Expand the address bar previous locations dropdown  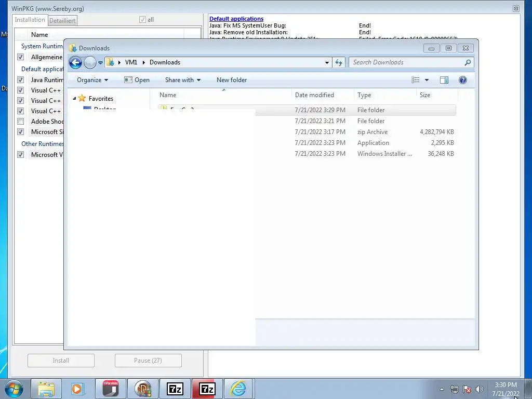click(x=327, y=62)
